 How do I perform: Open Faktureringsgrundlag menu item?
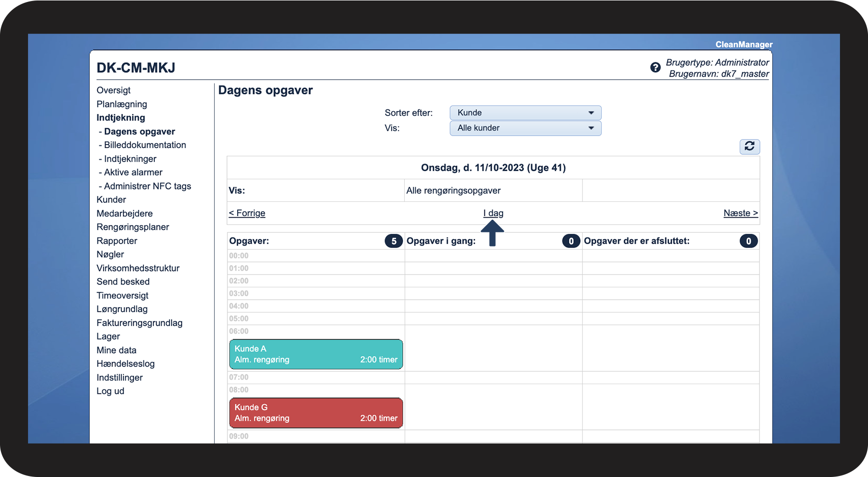click(x=140, y=323)
